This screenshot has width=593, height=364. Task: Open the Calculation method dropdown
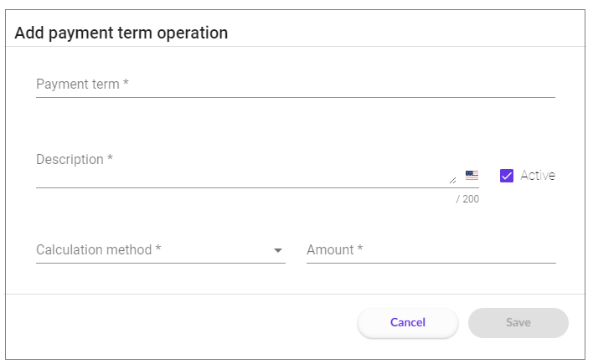[x=159, y=250]
